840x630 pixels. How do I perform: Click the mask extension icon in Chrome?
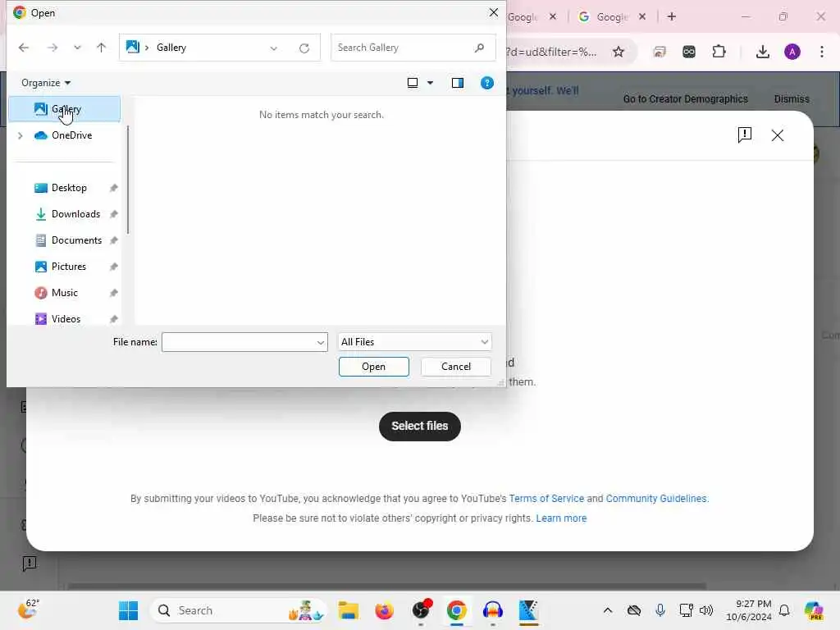pos(689,52)
